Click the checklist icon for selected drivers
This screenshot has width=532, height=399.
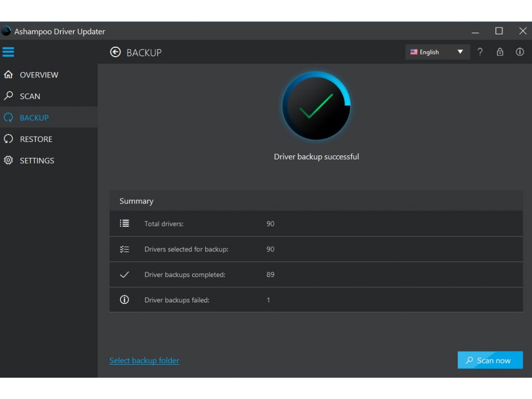(x=125, y=249)
